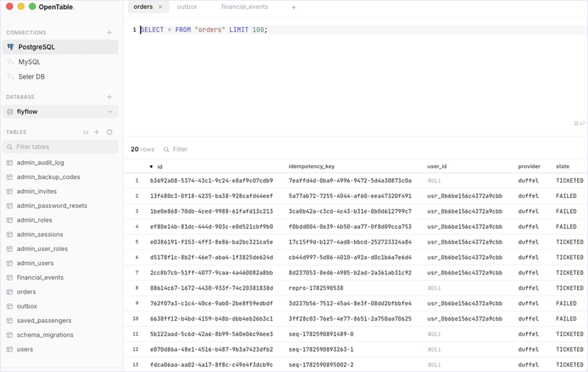Select id cell 13f480c3-0f18-4235-ba38-928cafd44eef
This screenshot has width=588, height=372.
pyautogui.click(x=211, y=196)
